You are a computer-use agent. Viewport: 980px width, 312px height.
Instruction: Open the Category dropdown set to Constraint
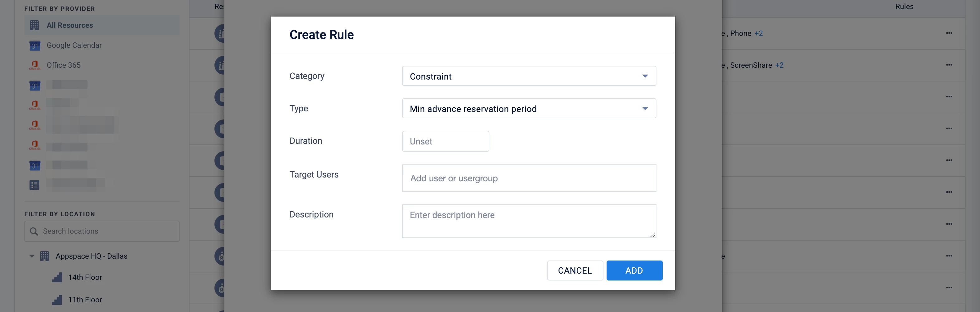[x=528, y=76]
